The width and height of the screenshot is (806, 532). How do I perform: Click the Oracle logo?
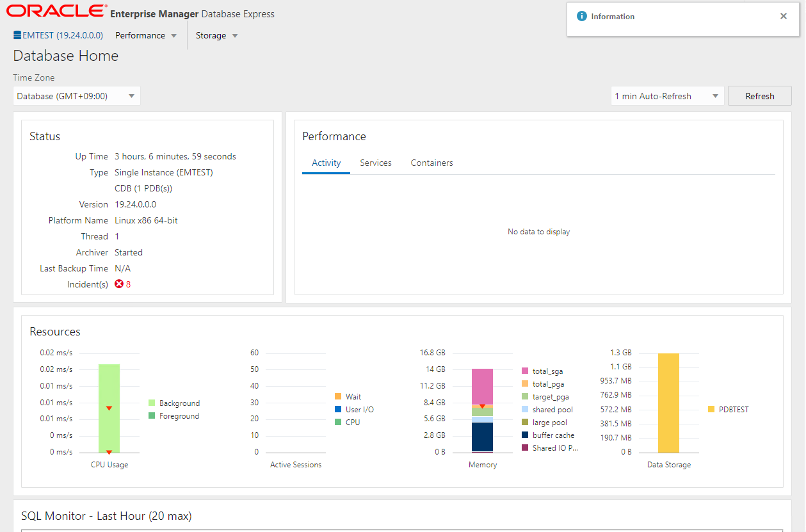[56, 11]
